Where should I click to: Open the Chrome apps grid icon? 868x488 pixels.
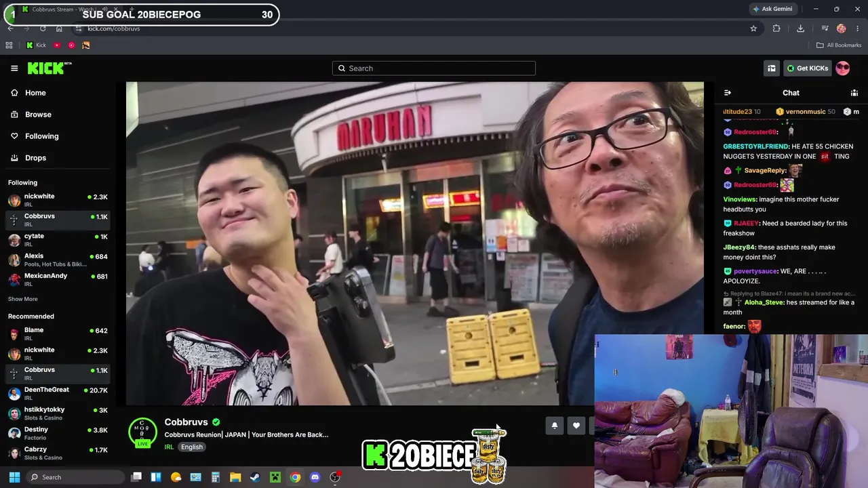9,45
